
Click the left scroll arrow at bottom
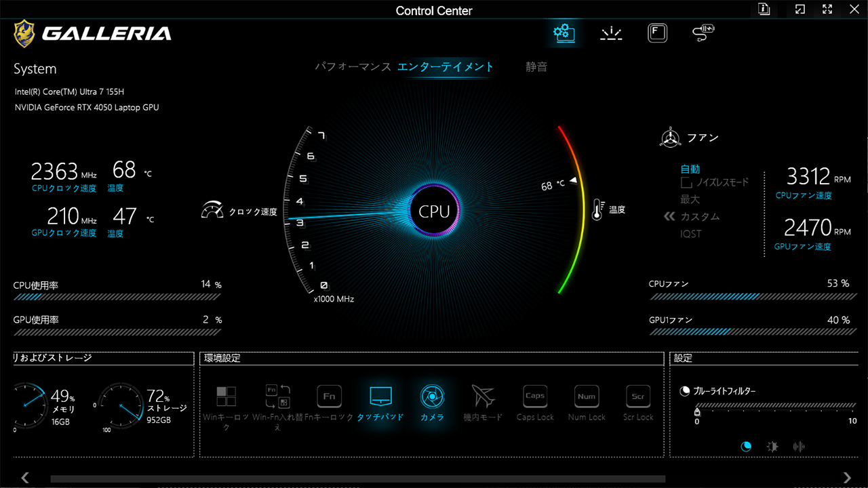point(25,478)
